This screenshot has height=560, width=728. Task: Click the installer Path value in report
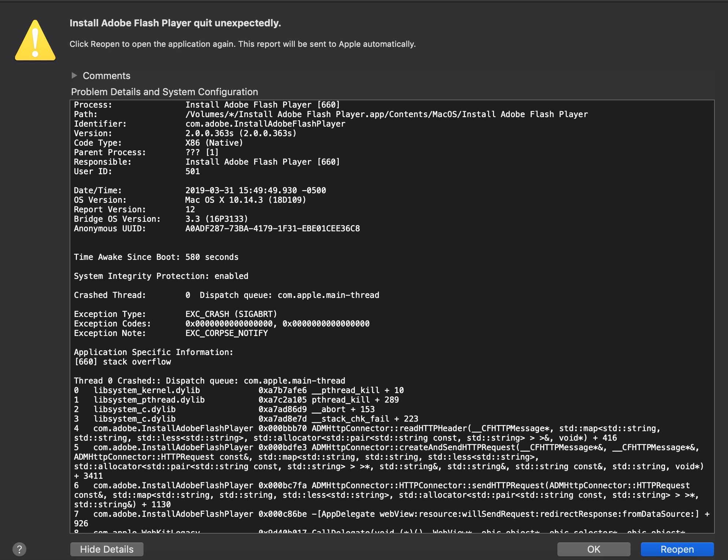386,115
